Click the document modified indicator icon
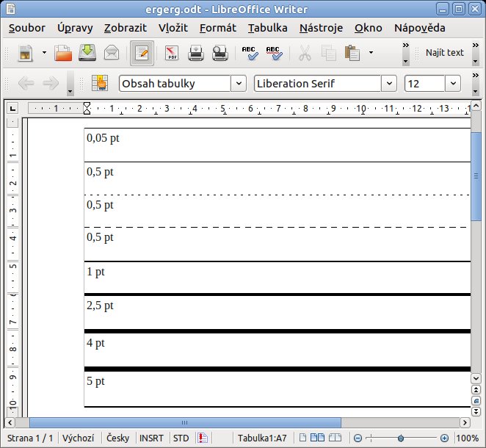The image size is (486, 448). 203,438
